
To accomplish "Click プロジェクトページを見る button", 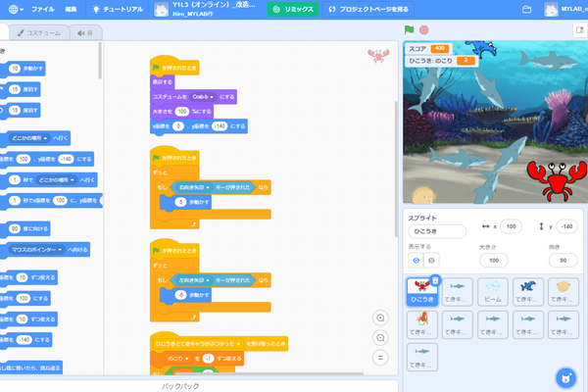I will click(x=368, y=10).
